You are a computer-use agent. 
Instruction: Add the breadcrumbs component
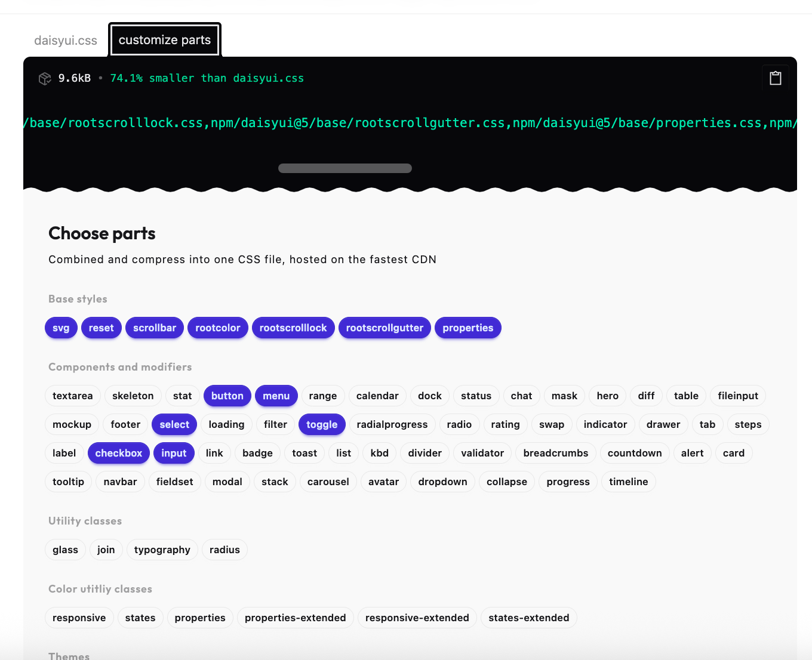(x=556, y=453)
